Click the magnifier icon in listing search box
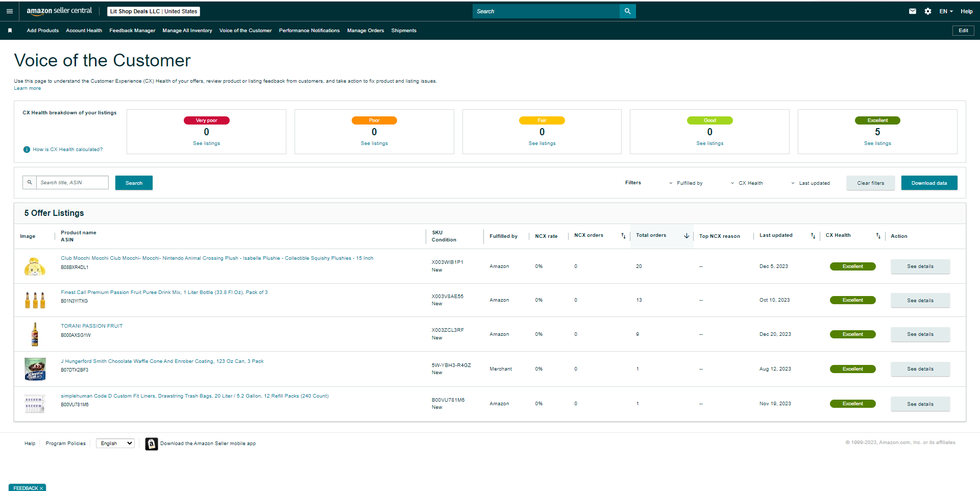This screenshot has height=491, width=980. 30,182
